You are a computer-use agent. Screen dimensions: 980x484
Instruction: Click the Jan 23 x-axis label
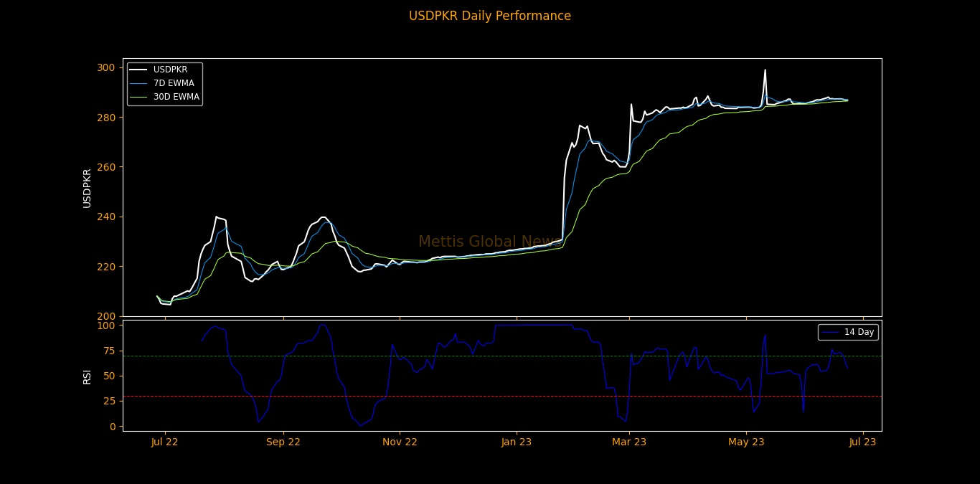click(517, 442)
